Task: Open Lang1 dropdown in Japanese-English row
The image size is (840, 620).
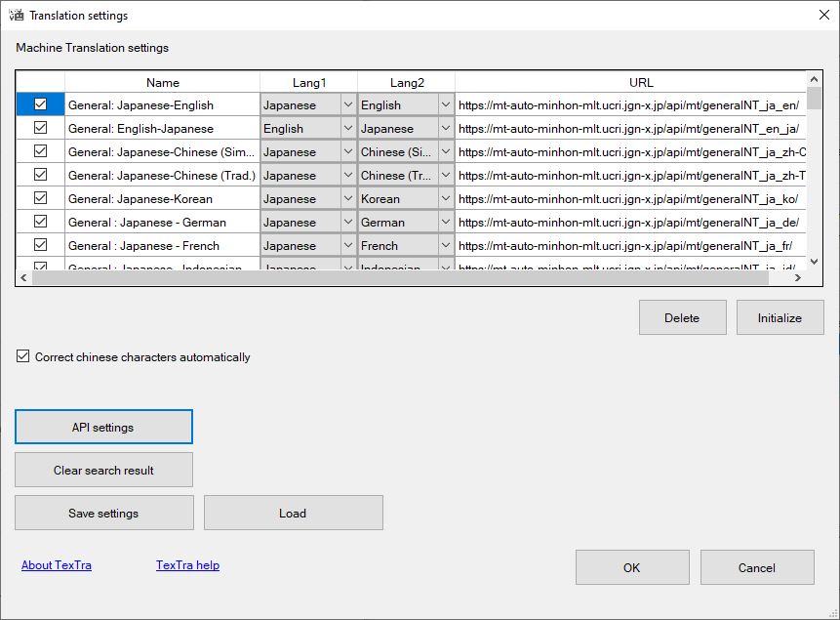Action: click(348, 104)
